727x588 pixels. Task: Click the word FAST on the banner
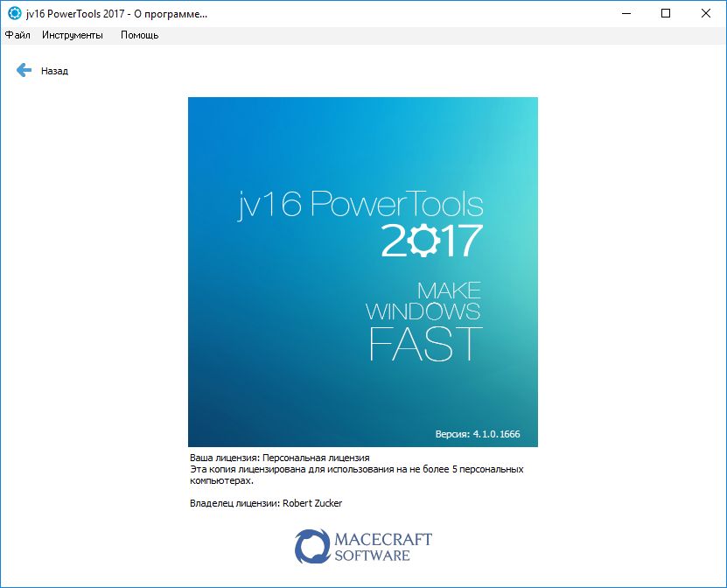click(425, 343)
